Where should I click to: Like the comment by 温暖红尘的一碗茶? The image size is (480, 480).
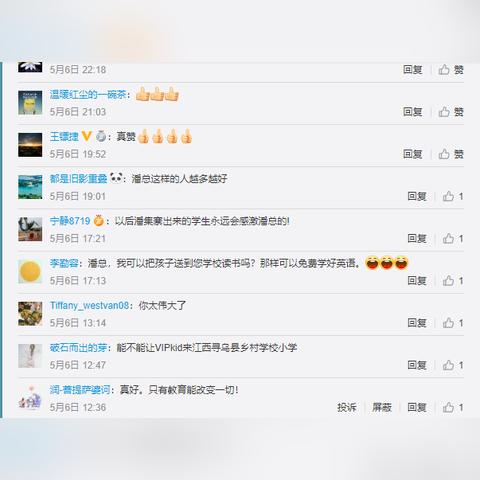(x=451, y=112)
